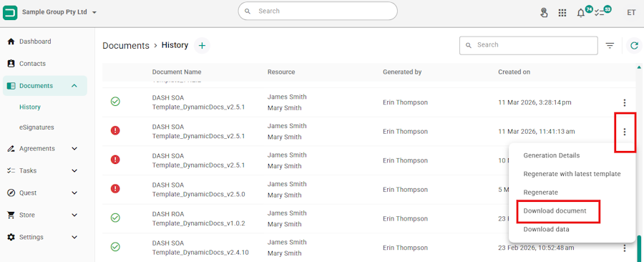Open the Sample Group Pty Ltd company dropdown
Image resolution: width=644 pixels, height=262 pixels.
(x=59, y=12)
